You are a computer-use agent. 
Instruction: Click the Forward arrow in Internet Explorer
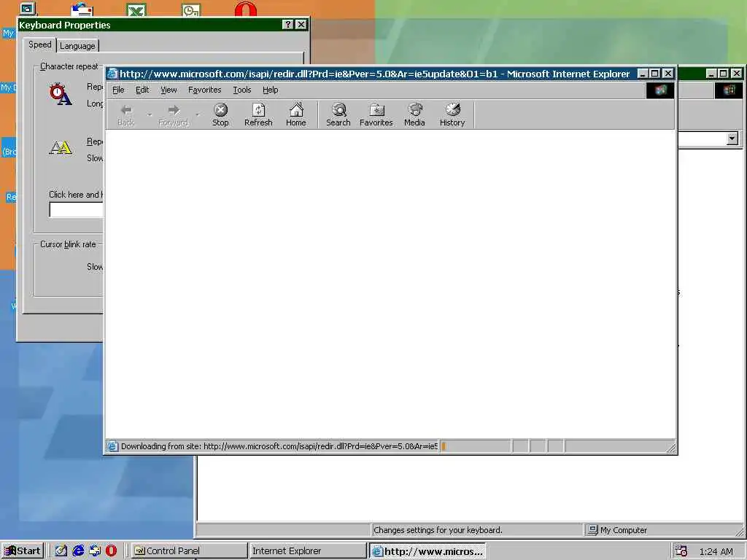coord(173,114)
